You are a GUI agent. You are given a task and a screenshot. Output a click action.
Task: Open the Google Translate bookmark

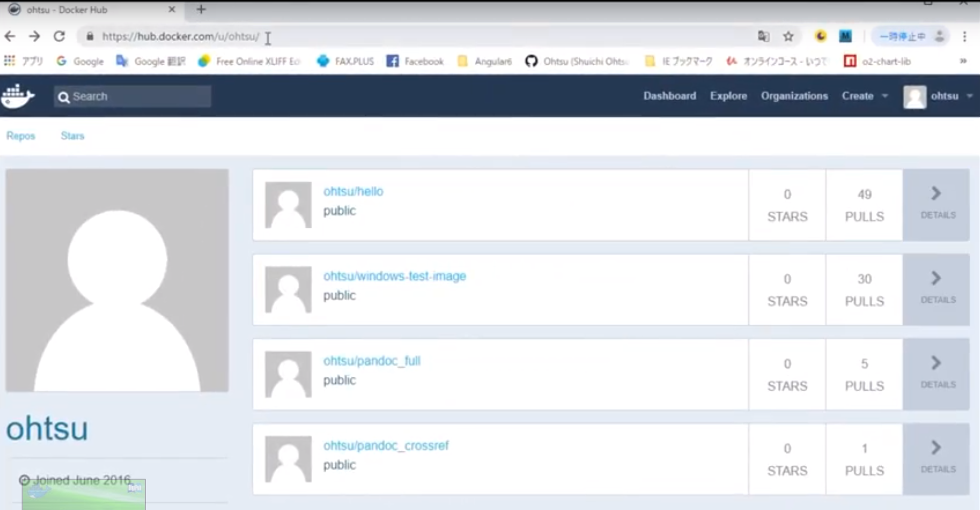pyautogui.click(x=151, y=61)
